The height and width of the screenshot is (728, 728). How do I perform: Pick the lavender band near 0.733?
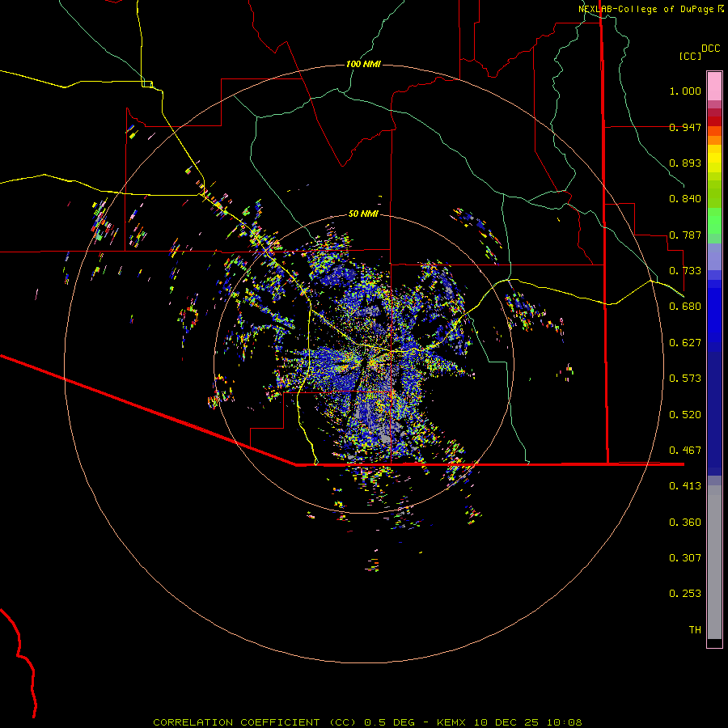[x=714, y=257]
